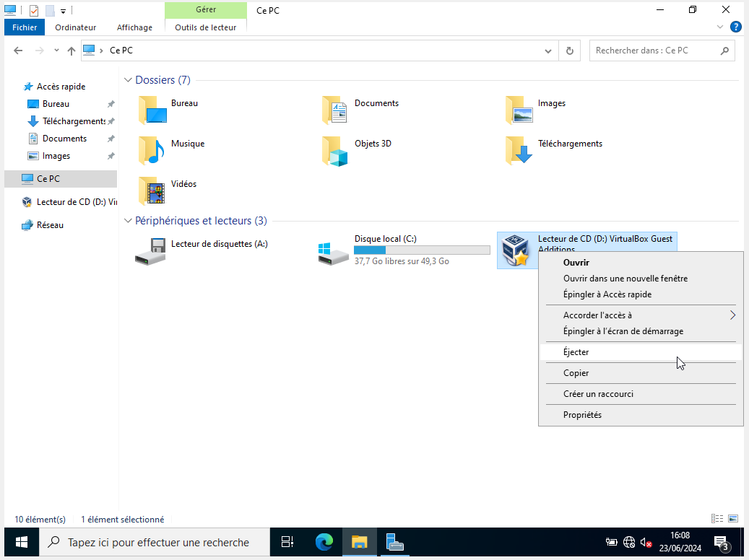
Task: Open the Affichage ribbon tab
Action: (134, 27)
